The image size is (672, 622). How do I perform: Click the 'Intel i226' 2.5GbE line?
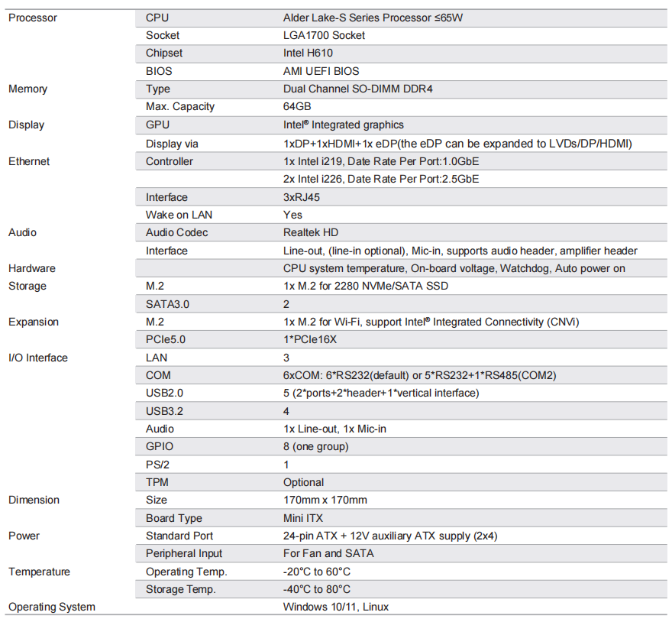pyautogui.click(x=381, y=179)
